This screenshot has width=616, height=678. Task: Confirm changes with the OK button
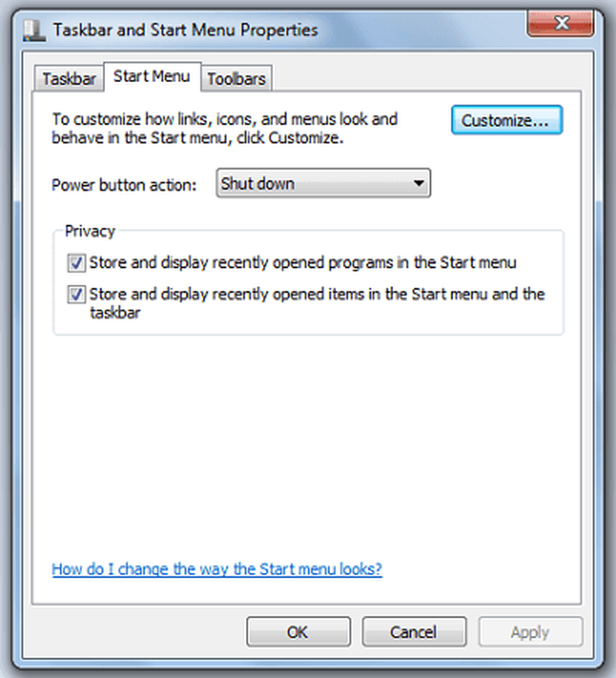pyautogui.click(x=298, y=632)
